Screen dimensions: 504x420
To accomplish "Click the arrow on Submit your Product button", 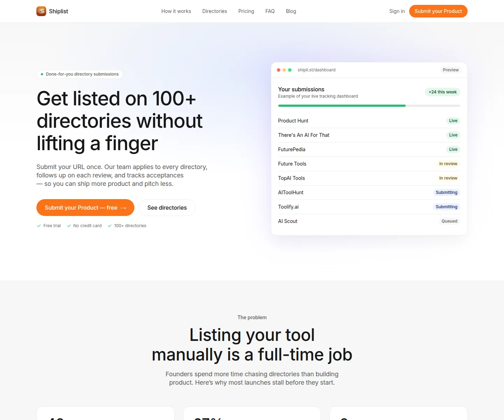I will click(123, 208).
